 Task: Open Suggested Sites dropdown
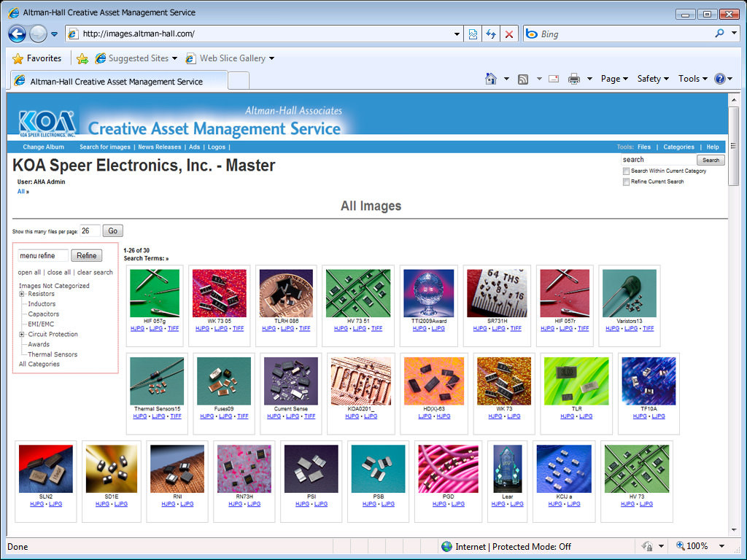pyautogui.click(x=136, y=58)
